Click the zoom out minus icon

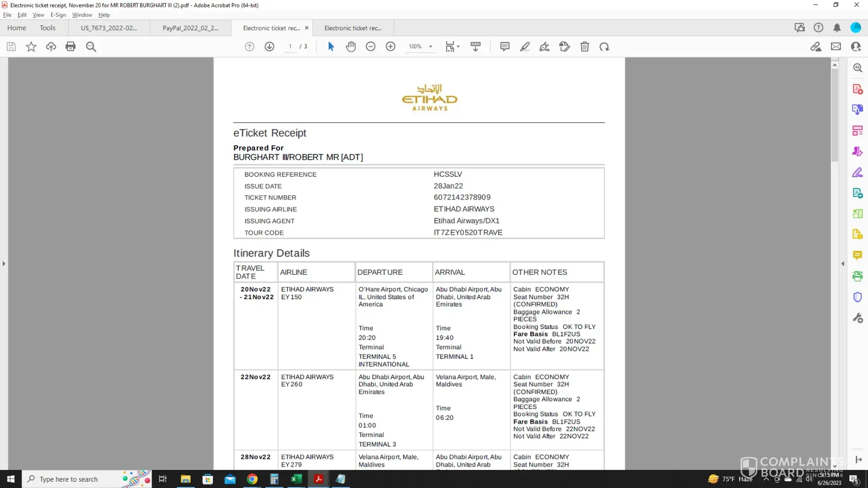pyautogui.click(x=371, y=47)
